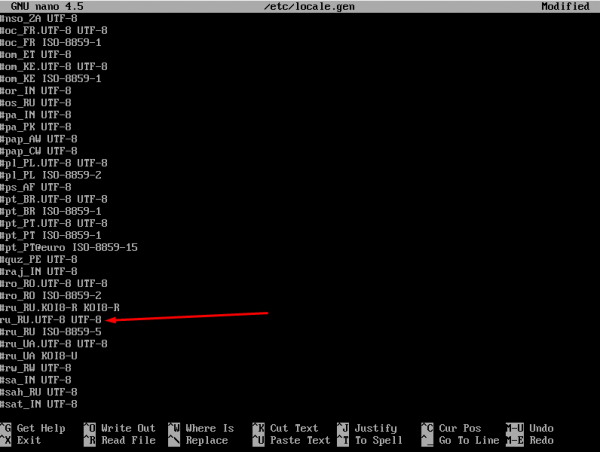Click the To Spell shortcut
Image resolution: width=600 pixels, height=452 pixels.
pyautogui.click(x=370, y=441)
